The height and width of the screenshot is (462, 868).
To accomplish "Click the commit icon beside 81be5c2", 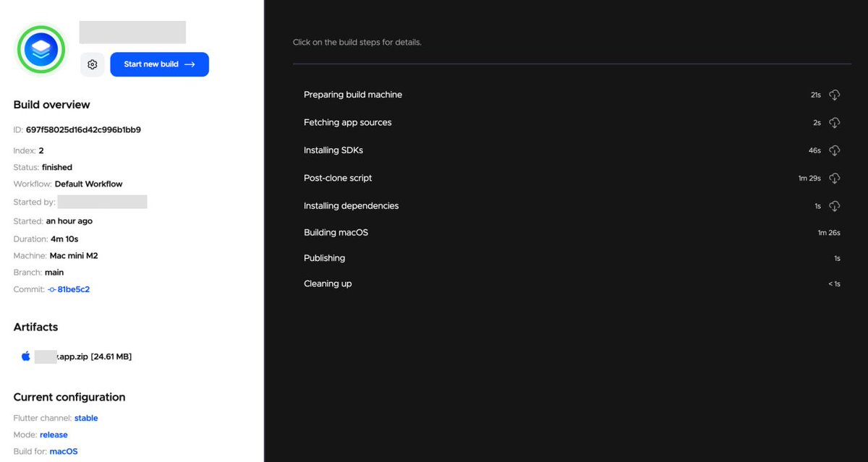I will click(51, 289).
